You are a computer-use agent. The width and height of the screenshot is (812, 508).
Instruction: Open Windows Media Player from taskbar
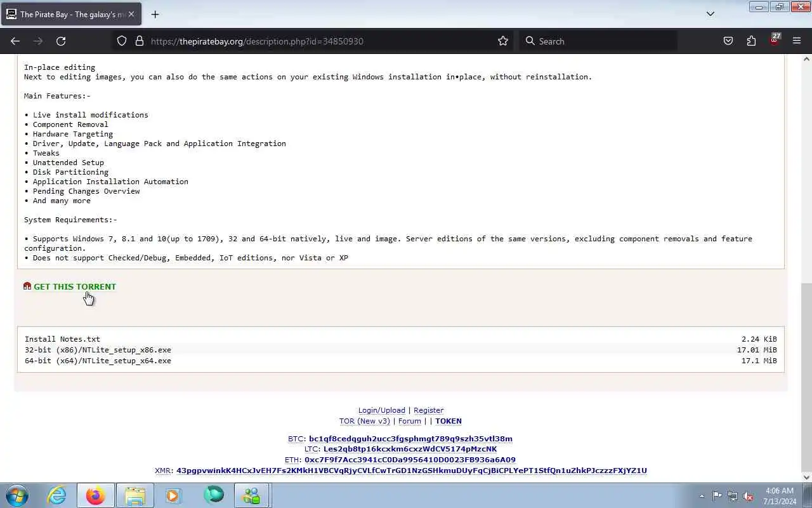pos(173,495)
